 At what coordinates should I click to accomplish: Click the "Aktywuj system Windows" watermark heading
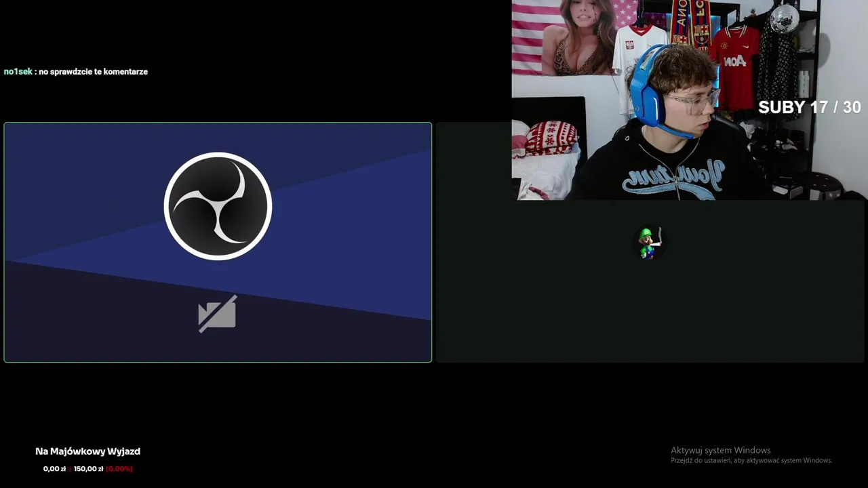pos(720,450)
